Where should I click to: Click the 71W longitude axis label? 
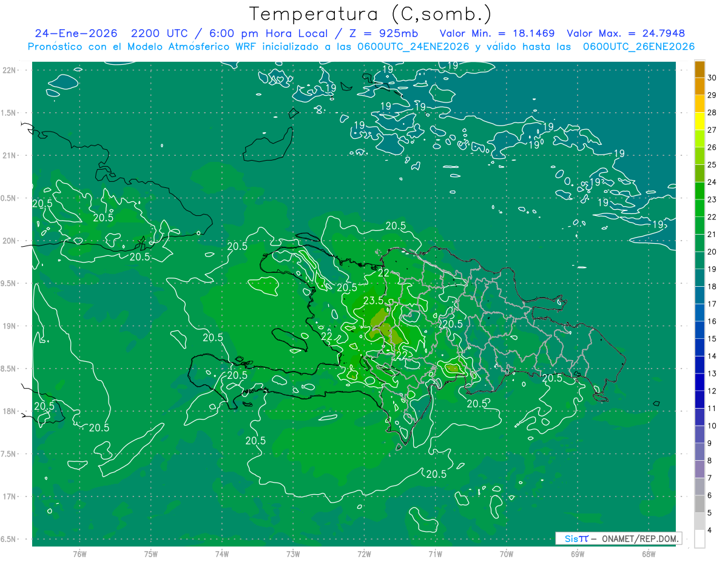tap(435, 554)
